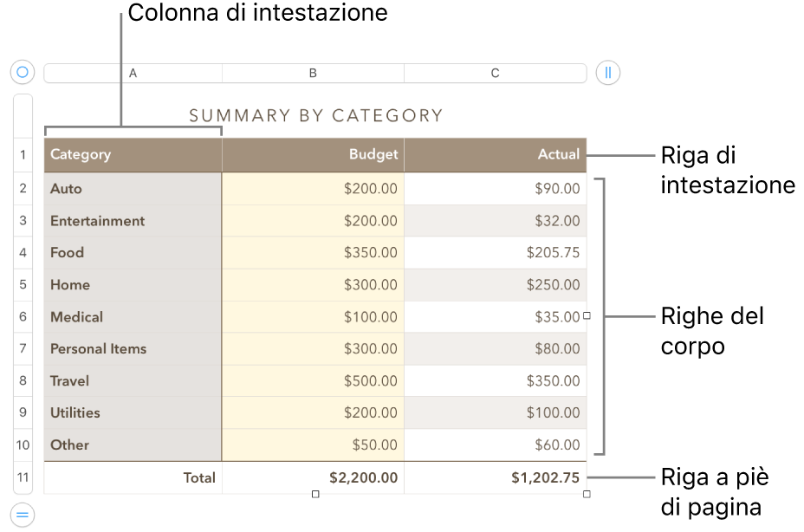Screen dimensions: 804x532
Task: Click the bottom-right corner resize handle
Action: [587, 495]
